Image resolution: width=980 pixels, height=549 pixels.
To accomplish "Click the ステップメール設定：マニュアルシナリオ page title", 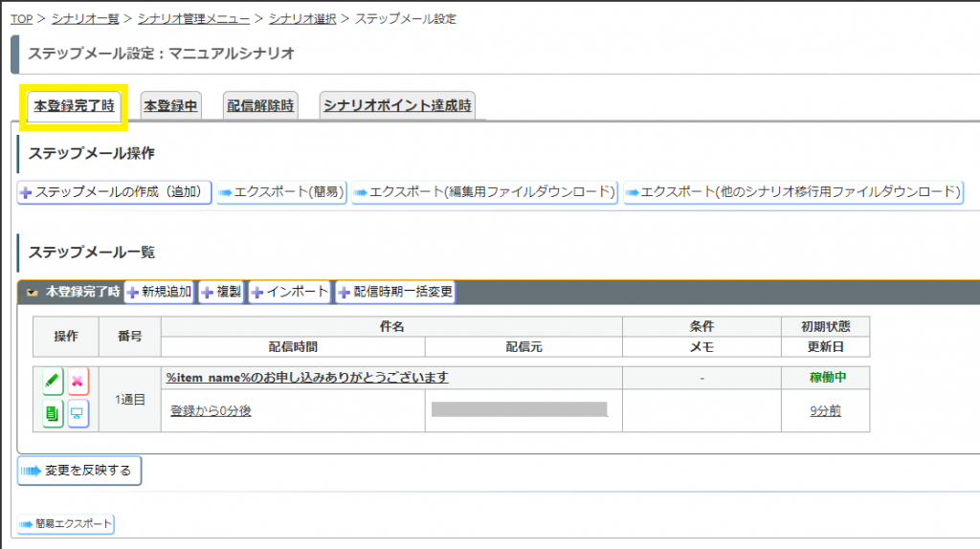I will [x=161, y=54].
